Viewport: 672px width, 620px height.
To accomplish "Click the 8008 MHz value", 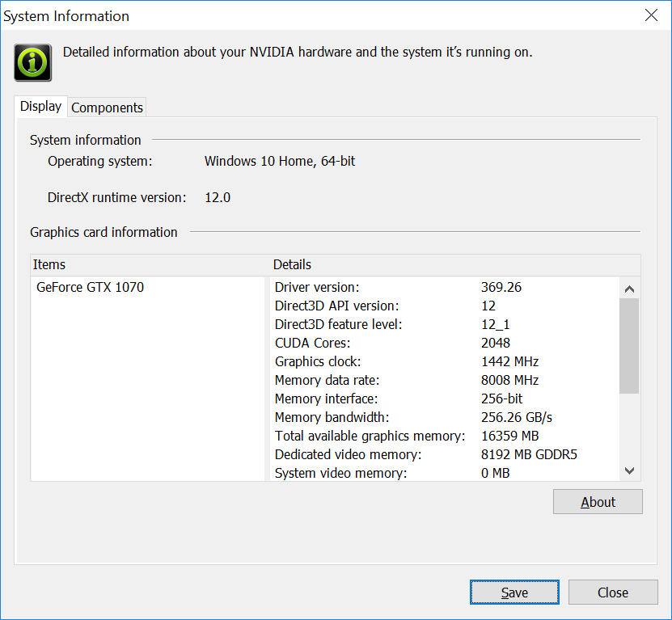I will click(509, 380).
